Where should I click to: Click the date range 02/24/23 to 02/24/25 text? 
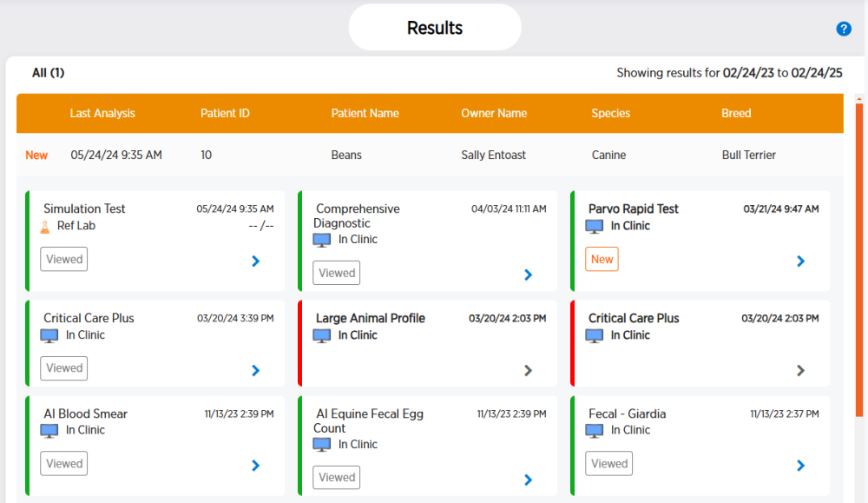click(783, 73)
